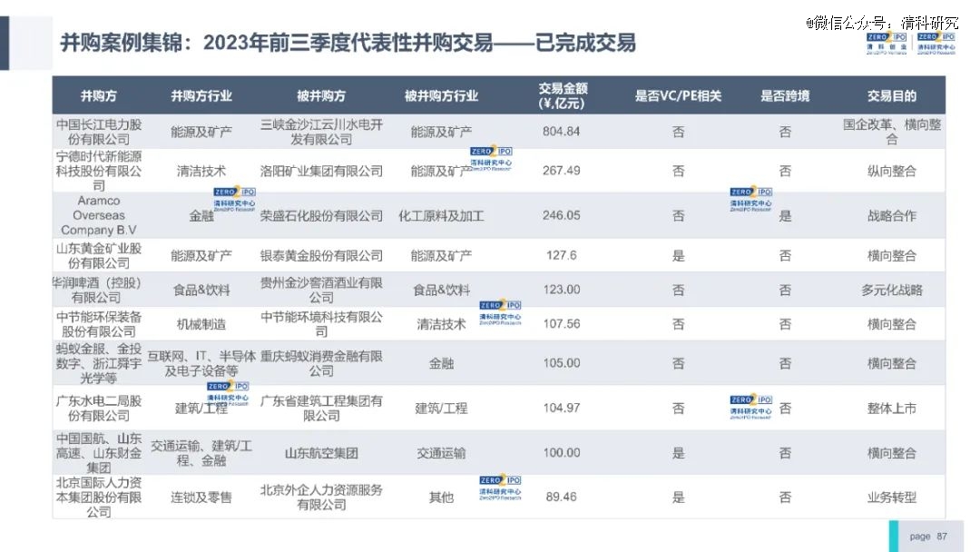
Task: Select target 贵州金沙窖酒酒业有限公司
Action: [321, 290]
